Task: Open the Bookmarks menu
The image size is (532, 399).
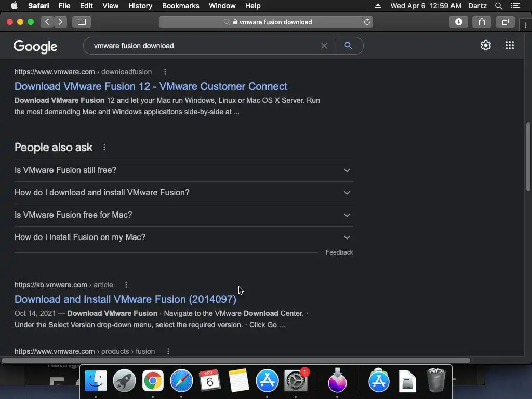Action: 180,6
